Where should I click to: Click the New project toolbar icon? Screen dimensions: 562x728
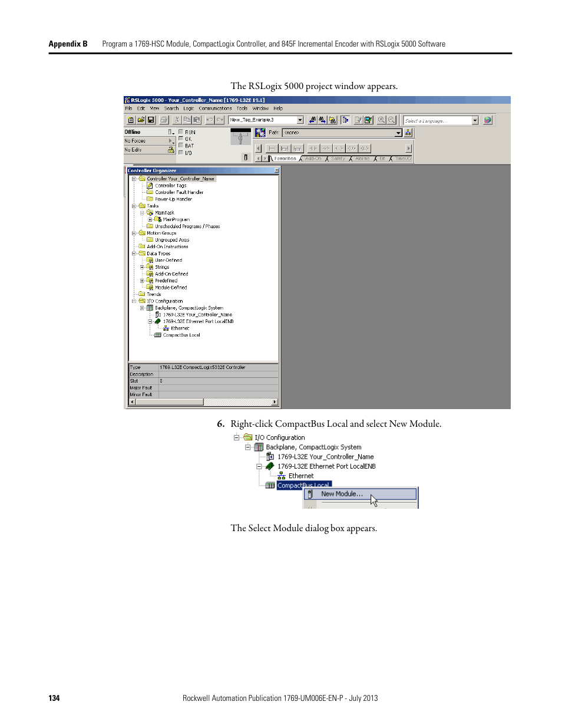(x=131, y=120)
